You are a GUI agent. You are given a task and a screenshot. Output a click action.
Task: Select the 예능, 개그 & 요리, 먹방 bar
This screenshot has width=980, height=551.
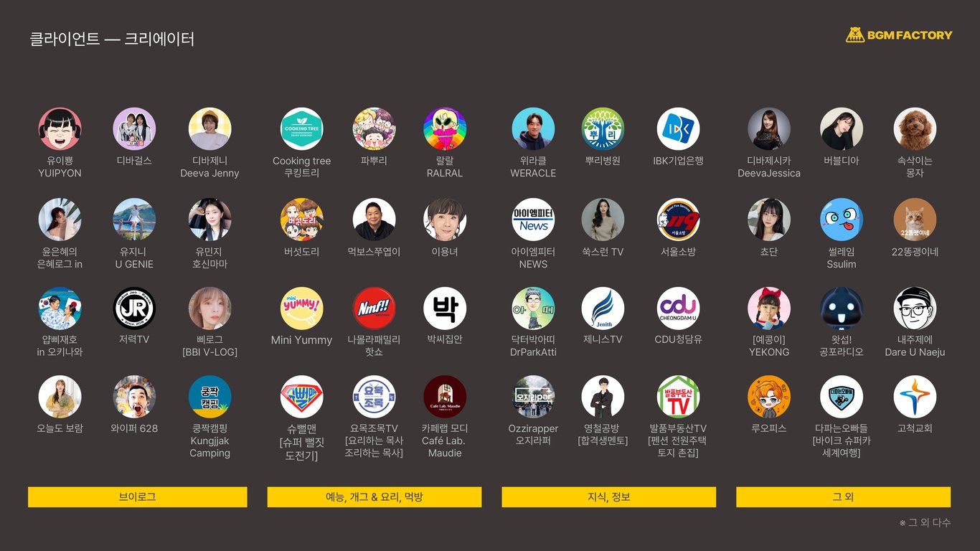click(374, 497)
